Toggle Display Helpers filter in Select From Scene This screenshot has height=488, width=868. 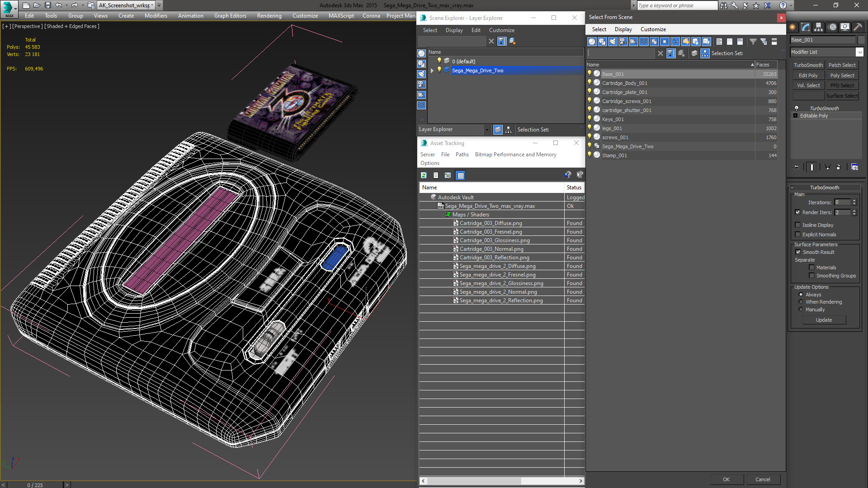coord(633,42)
